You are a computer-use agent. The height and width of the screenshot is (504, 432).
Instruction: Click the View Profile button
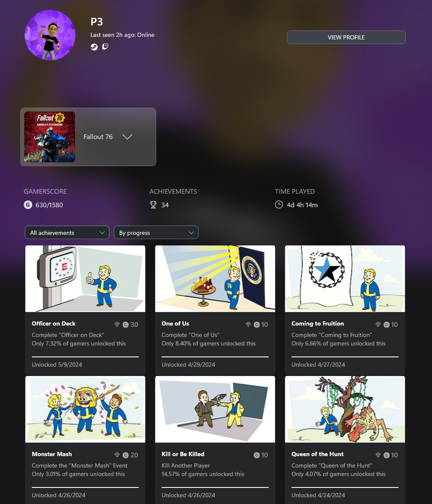point(346,37)
